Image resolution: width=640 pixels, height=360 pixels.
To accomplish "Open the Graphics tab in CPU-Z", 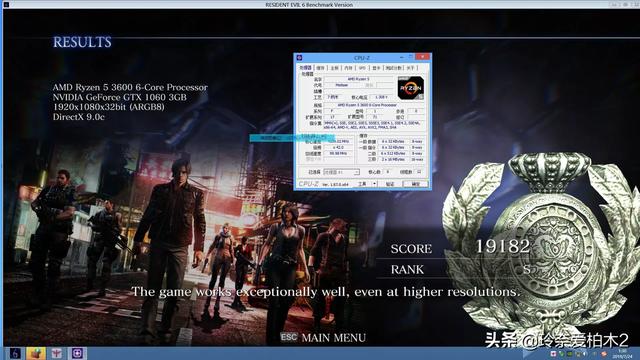I will (376, 68).
